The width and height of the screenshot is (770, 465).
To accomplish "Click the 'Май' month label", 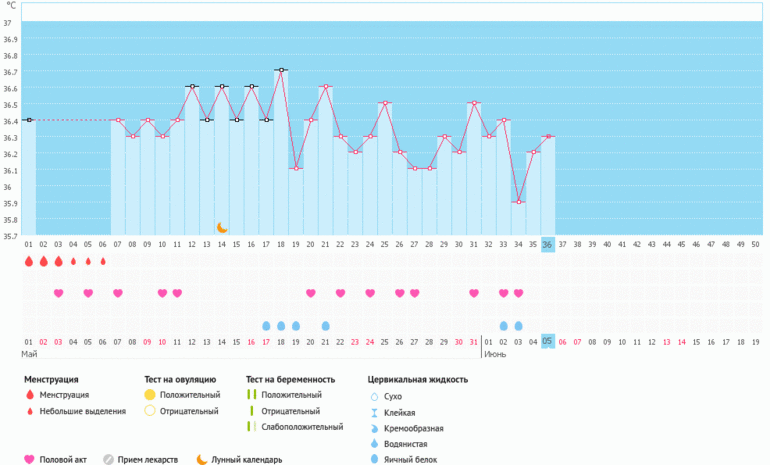I will click(x=29, y=355).
